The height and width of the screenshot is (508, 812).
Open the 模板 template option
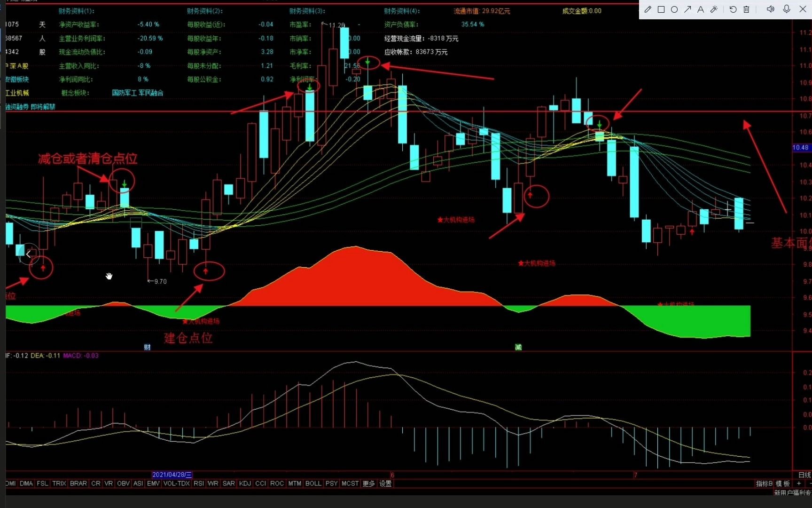click(x=783, y=483)
